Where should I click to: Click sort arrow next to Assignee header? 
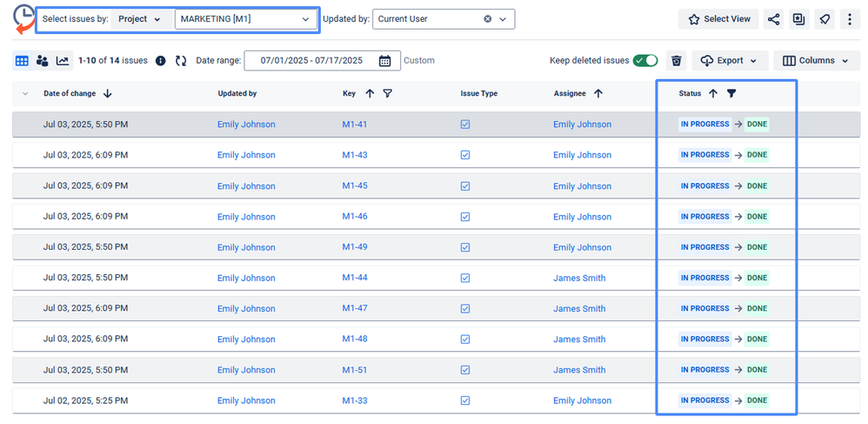pyautogui.click(x=598, y=94)
